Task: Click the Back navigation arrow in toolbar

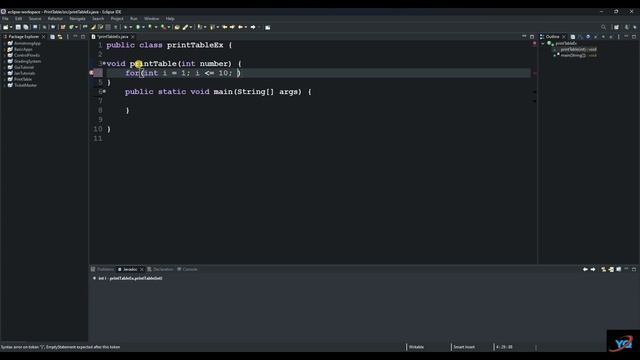Action: click(240, 27)
